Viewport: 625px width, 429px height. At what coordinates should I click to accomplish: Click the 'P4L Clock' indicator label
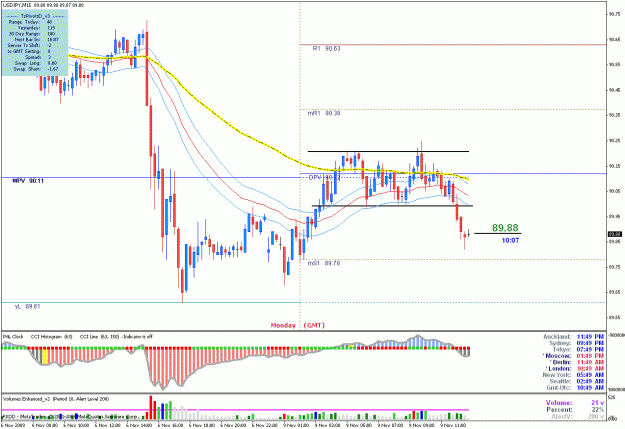point(13,337)
